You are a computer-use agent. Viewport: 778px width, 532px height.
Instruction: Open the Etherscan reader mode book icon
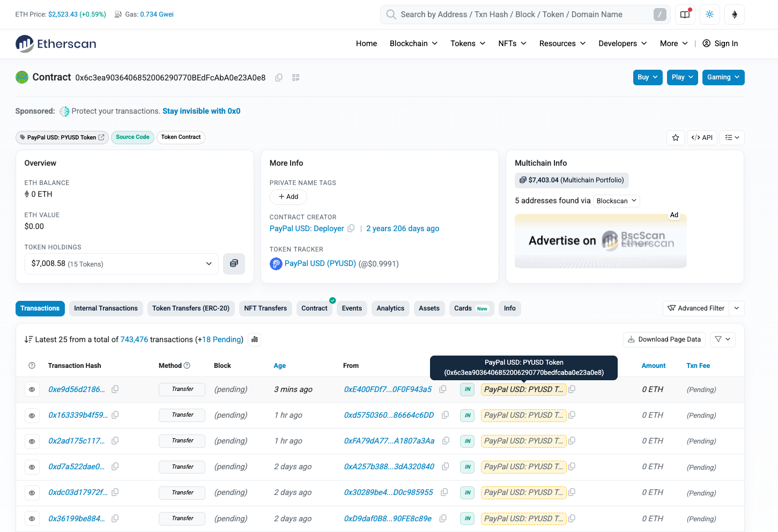pos(685,14)
